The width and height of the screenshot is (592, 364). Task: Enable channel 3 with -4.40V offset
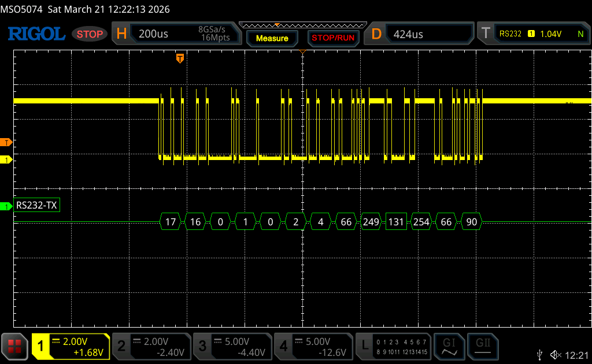pyautogui.click(x=232, y=346)
